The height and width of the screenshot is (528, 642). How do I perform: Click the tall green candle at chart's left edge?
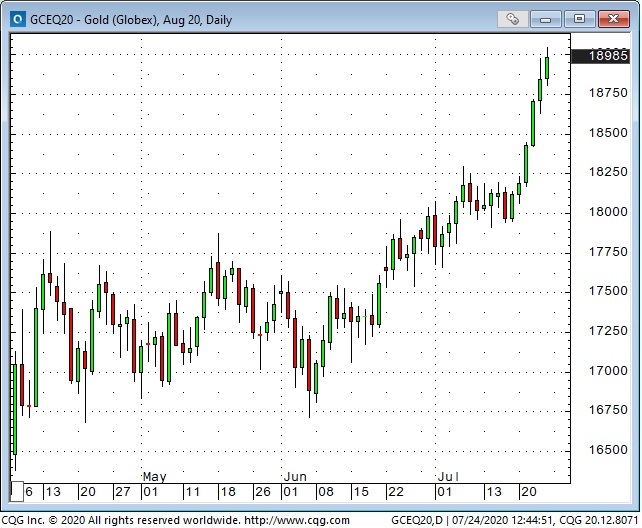[x=15, y=409]
